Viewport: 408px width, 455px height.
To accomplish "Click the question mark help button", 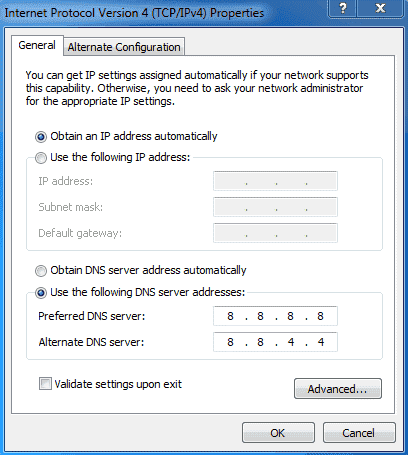I will tap(342, 8).
